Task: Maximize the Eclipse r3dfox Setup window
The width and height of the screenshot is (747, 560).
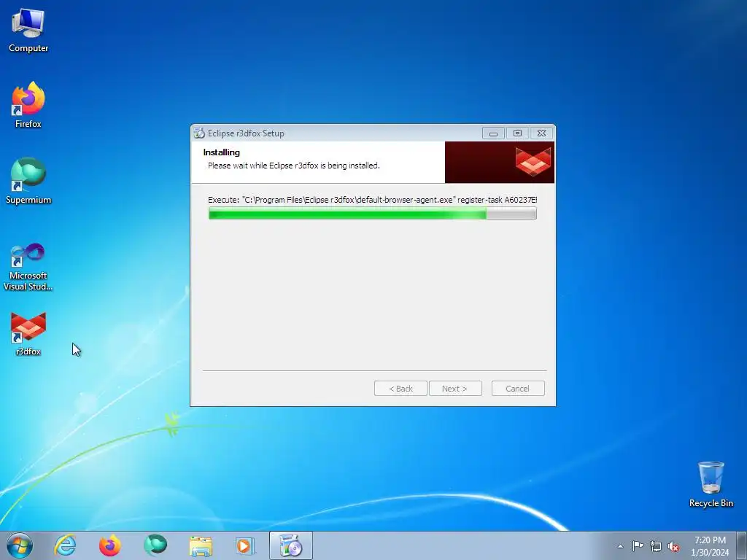Action: [517, 133]
